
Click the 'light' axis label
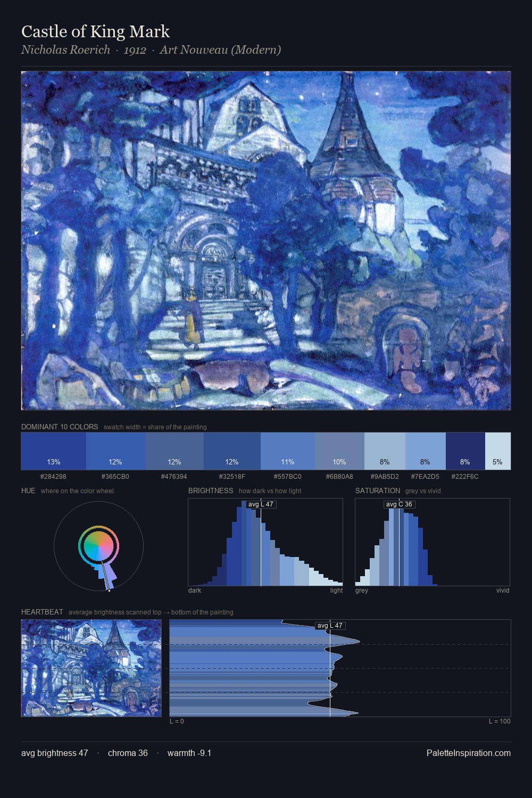coord(336,591)
